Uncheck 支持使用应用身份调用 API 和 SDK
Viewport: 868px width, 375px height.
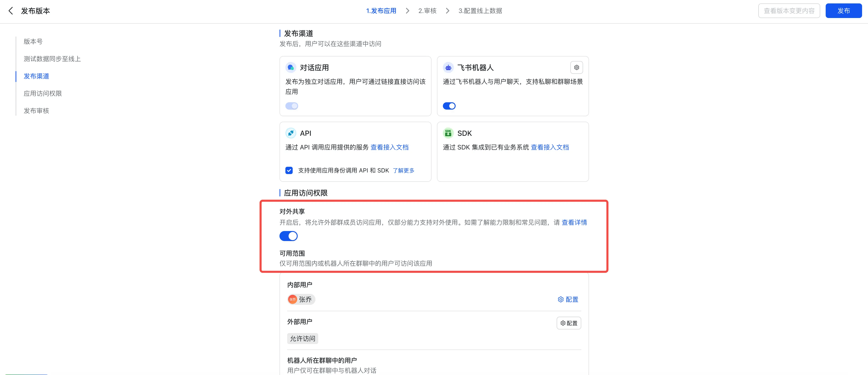click(x=289, y=170)
